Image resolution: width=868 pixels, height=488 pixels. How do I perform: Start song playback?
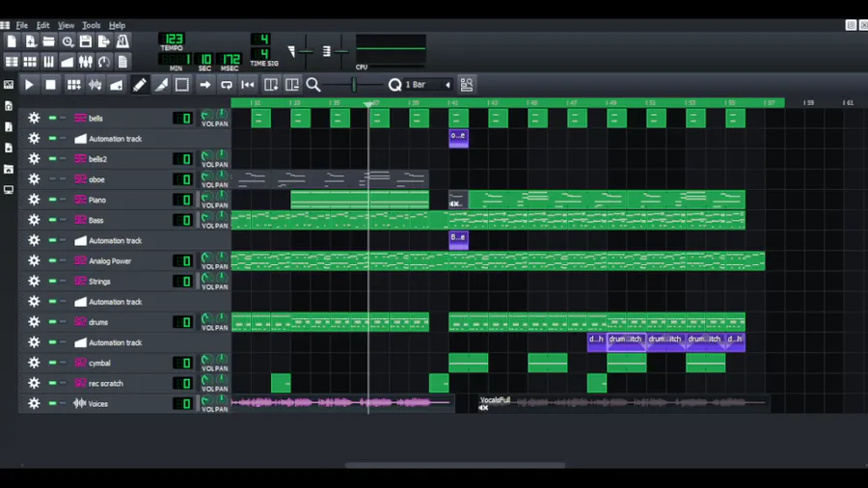tap(29, 85)
